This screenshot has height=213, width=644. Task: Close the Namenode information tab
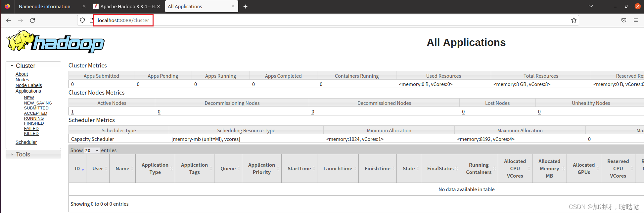(84, 6)
